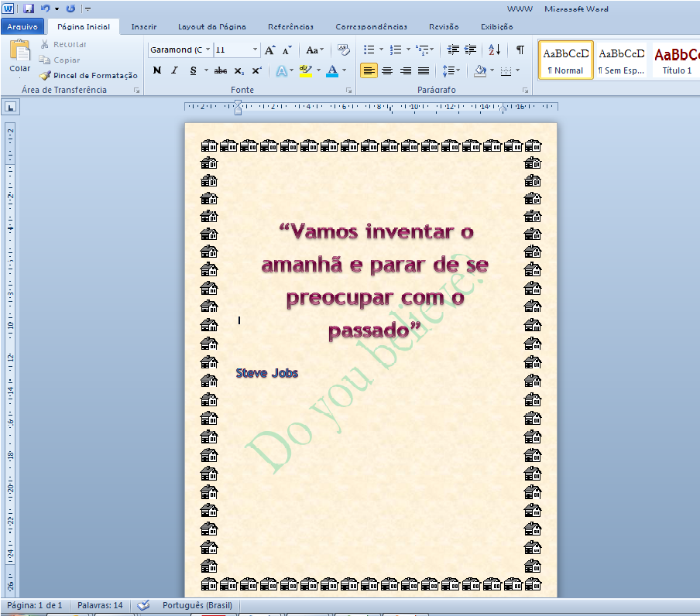
Task: Apply the Sem Espaçamento style
Action: point(622,60)
